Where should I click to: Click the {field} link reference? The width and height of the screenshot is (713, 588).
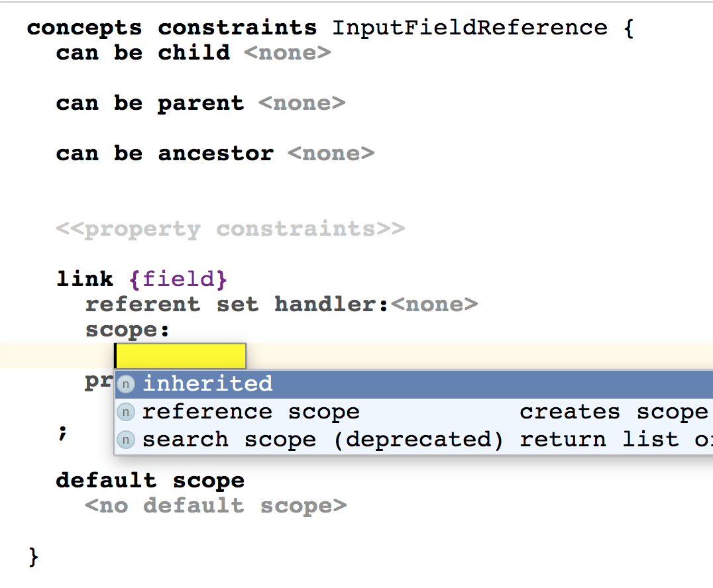[178, 279]
